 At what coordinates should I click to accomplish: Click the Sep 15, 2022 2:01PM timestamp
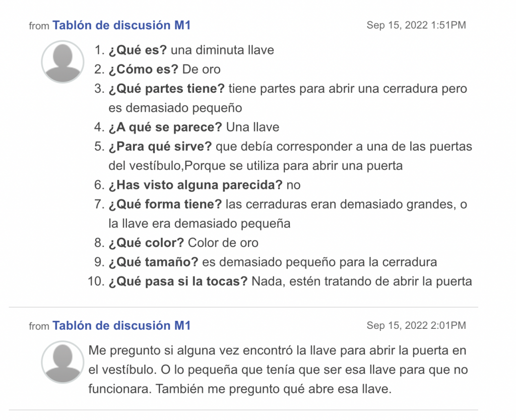pos(416,326)
